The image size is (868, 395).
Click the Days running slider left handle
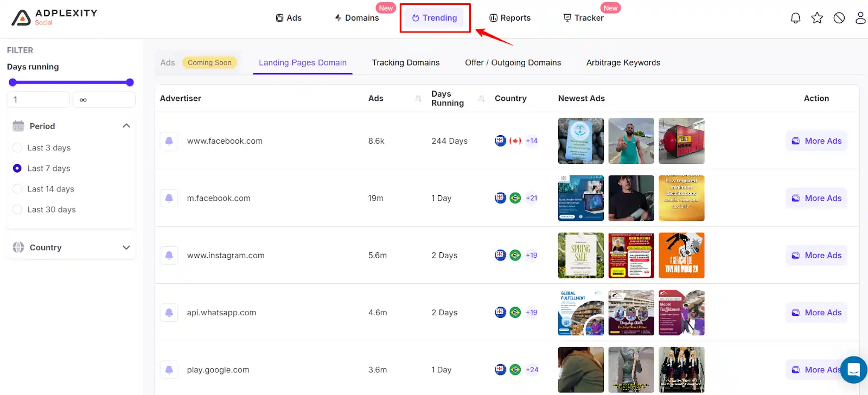12,82
